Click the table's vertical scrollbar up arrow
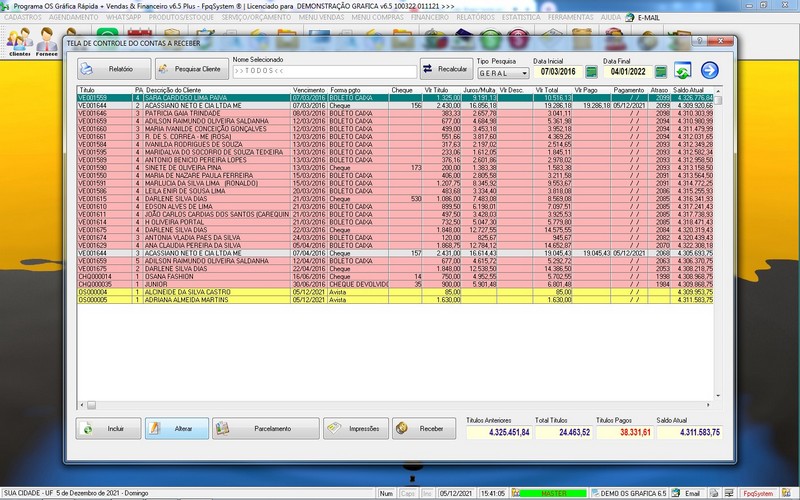Image resolution: width=800 pixels, height=500 pixels. [718, 91]
